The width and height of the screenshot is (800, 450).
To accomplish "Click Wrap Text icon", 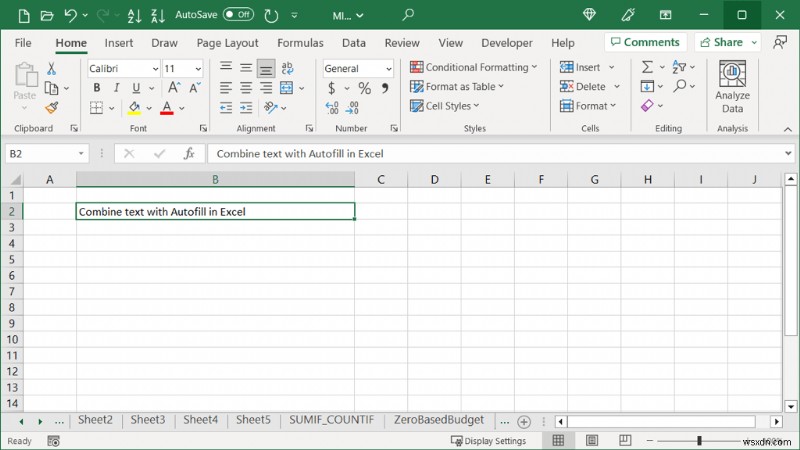I will pyautogui.click(x=287, y=68).
